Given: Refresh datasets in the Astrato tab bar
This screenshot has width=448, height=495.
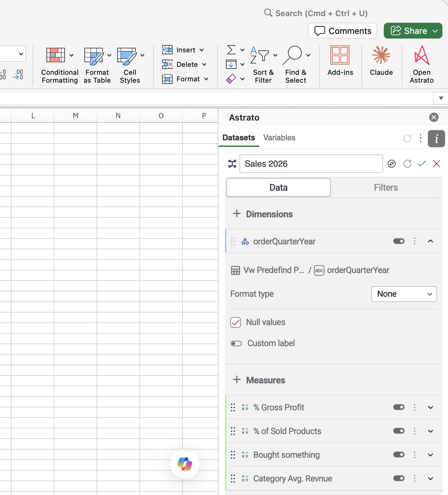Looking at the screenshot, I should click(407, 138).
